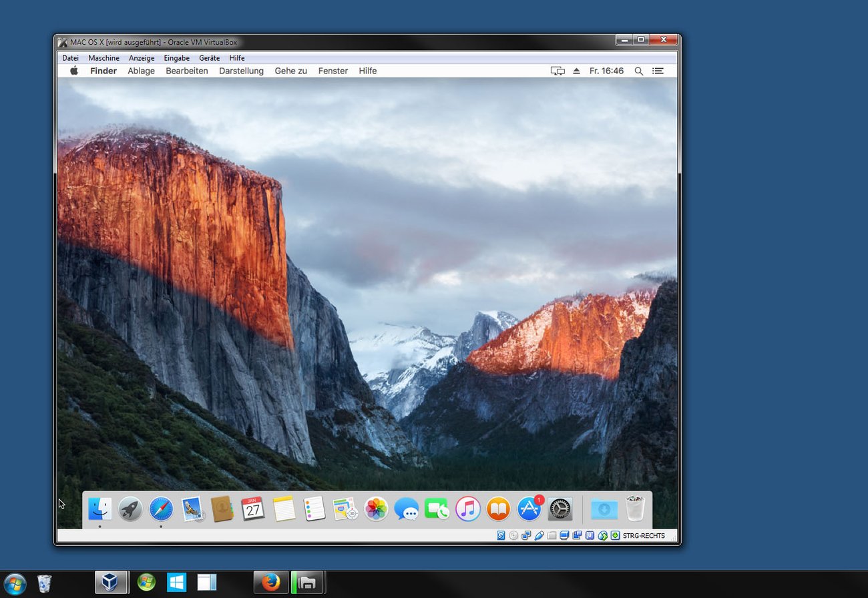Open the Maschine menu in VirtualBox
This screenshot has height=598, width=868.
(x=103, y=58)
